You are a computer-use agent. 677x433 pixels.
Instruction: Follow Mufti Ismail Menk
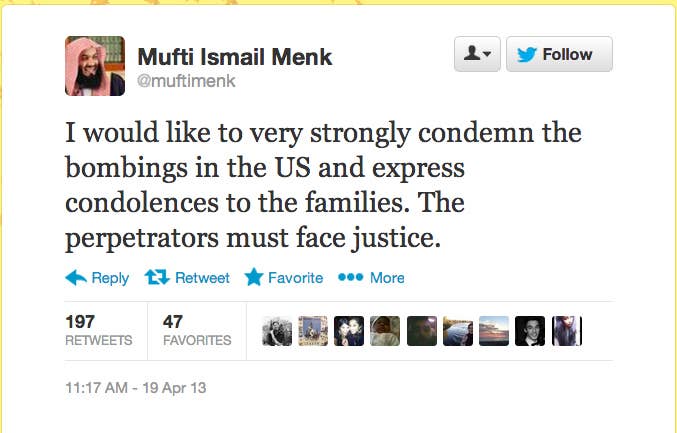click(559, 54)
